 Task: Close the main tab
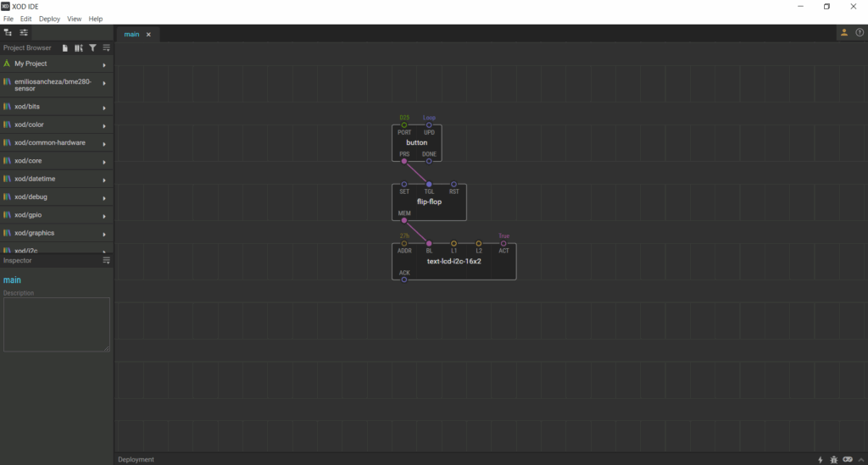click(x=148, y=34)
